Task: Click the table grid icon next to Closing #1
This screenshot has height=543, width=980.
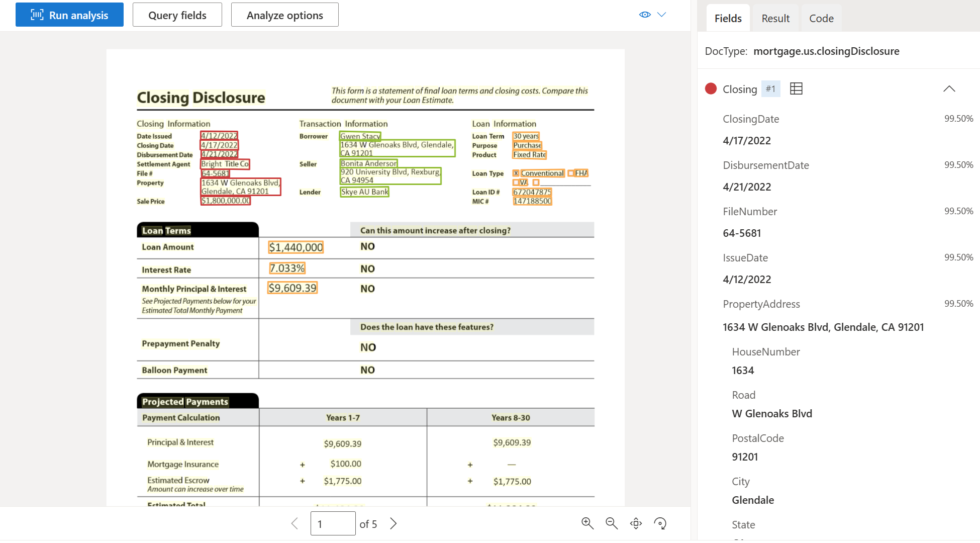Action: point(795,88)
